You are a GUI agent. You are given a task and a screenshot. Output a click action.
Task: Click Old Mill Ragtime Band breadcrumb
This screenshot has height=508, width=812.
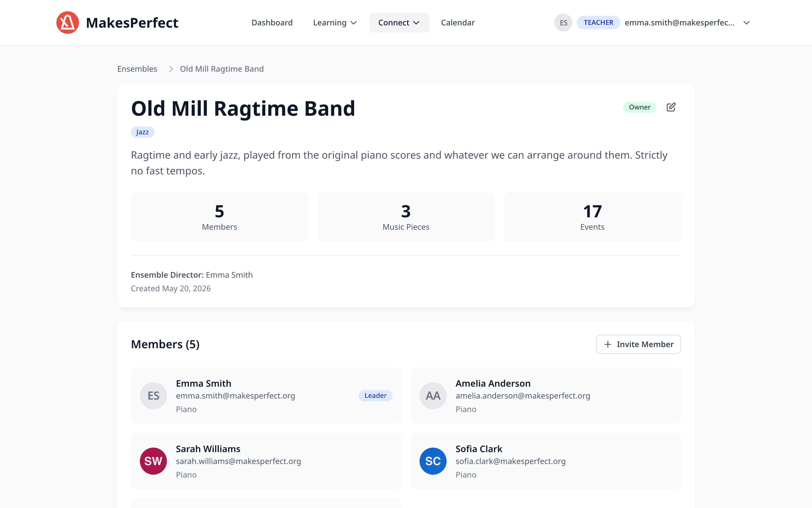click(222, 69)
